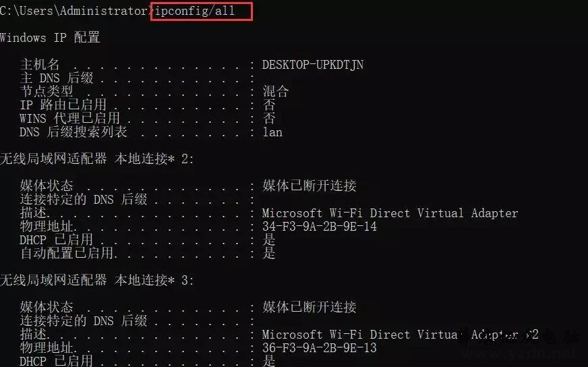Click DNS suffix search value lan
Viewport: 588px width, 367px height.
tap(272, 132)
